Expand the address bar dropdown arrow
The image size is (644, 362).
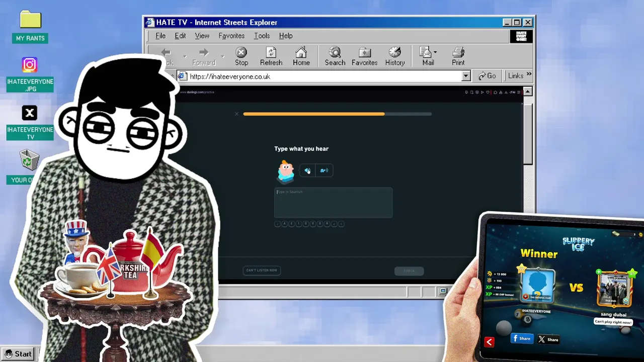(x=466, y=76)
